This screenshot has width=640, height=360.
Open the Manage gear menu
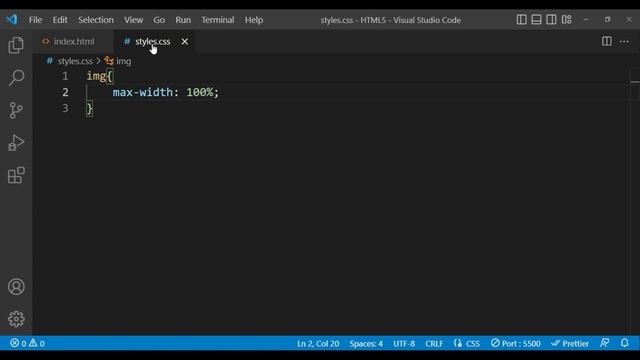tap(16, 319)
